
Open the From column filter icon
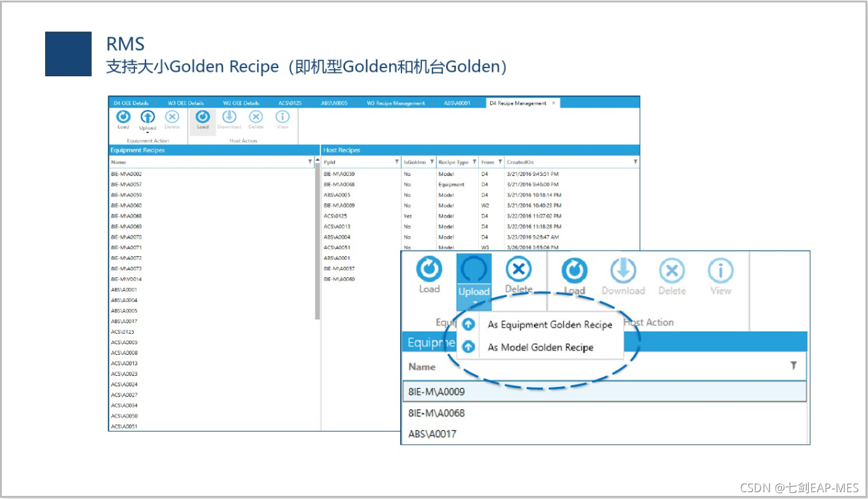coord(500,162)
